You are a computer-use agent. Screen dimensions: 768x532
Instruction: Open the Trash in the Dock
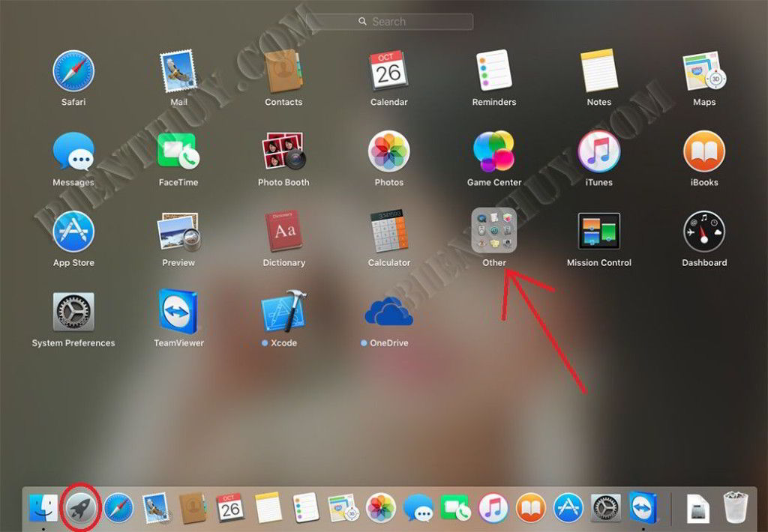735,508
